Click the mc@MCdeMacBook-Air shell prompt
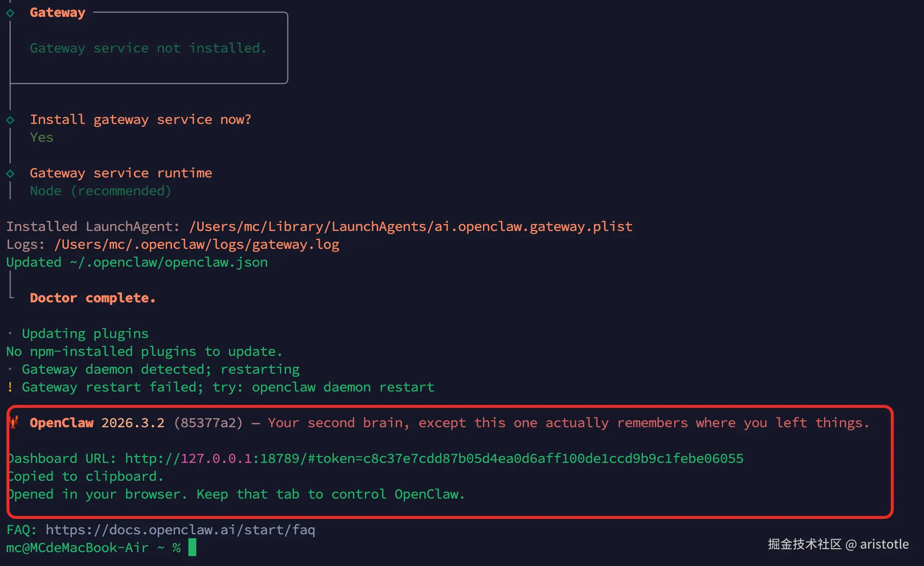924x566 pixels. coord(77,548)
